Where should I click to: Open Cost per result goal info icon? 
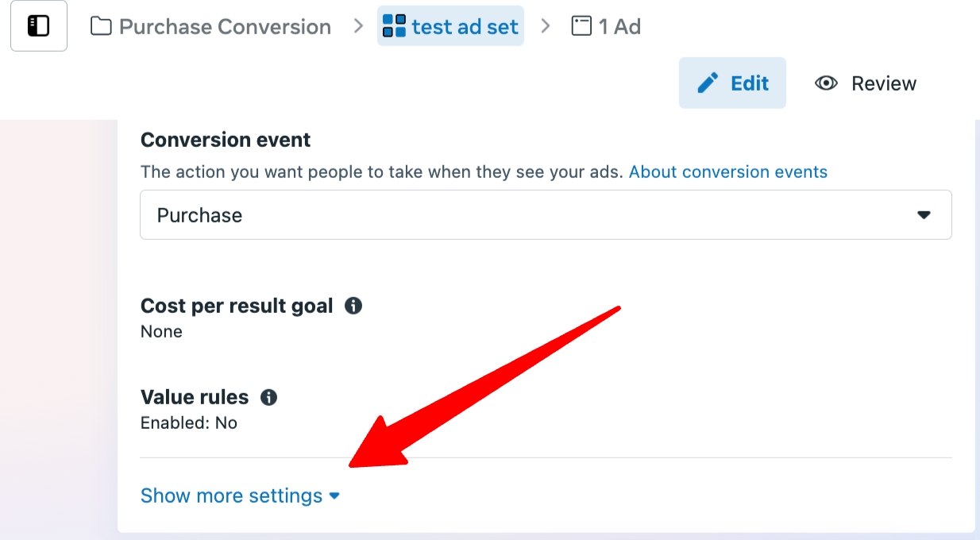click(x=353, y=306)
